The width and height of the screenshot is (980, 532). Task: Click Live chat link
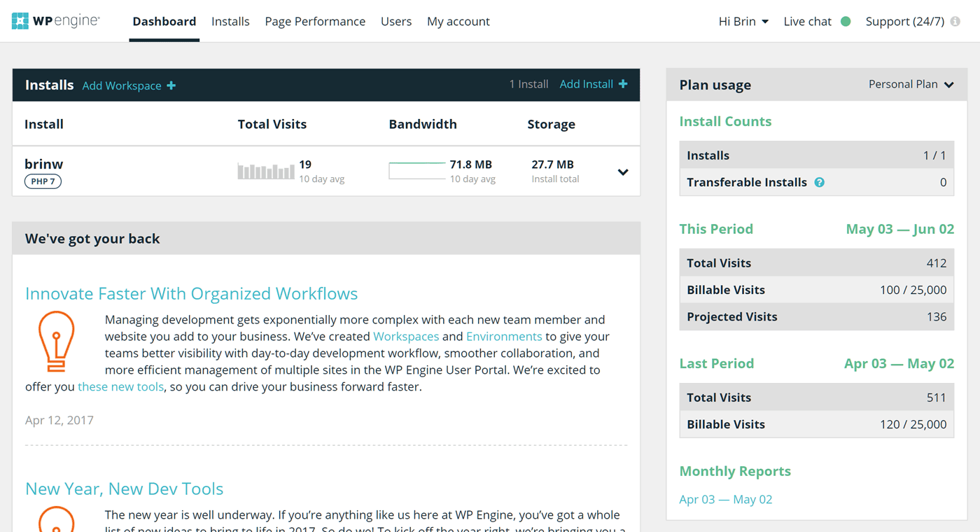coord(807,22)
